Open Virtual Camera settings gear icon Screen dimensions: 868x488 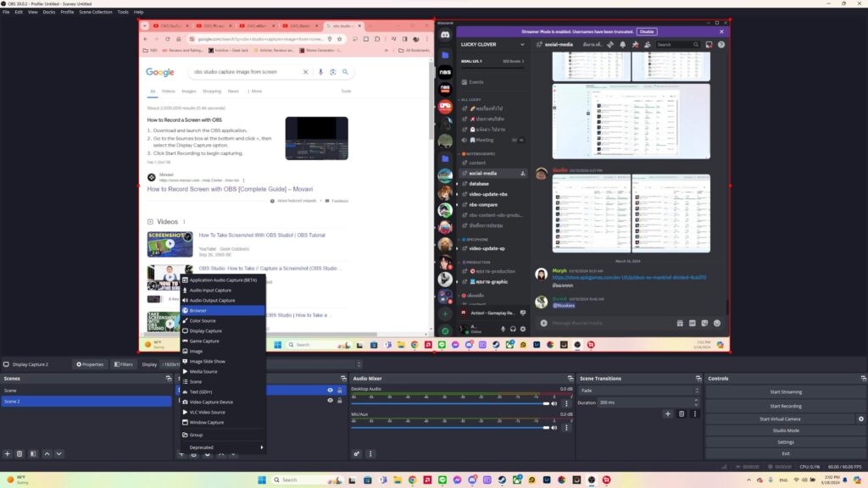pos(861,419)
